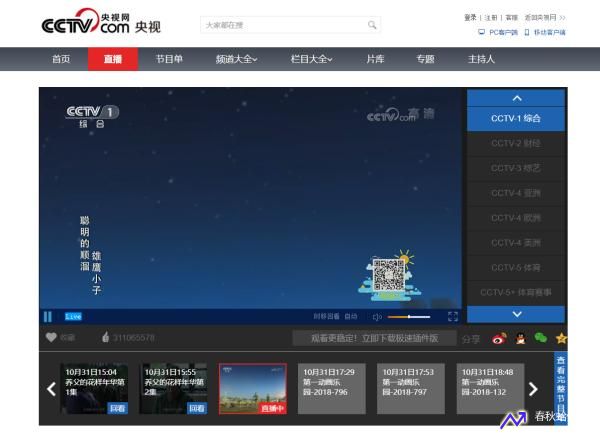This screenshot has width=600, height=443.
Task: Mute with the speaker icon
Action: [377, 317]
